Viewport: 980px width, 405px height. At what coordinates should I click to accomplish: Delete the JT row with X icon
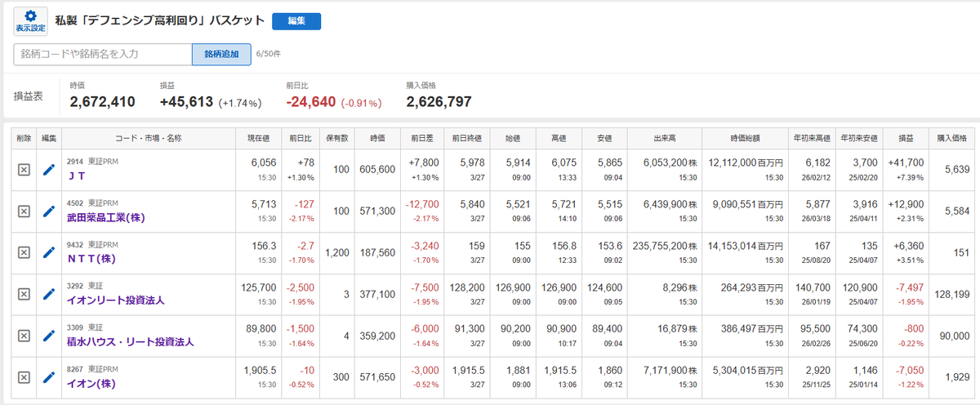click(24, 170)
